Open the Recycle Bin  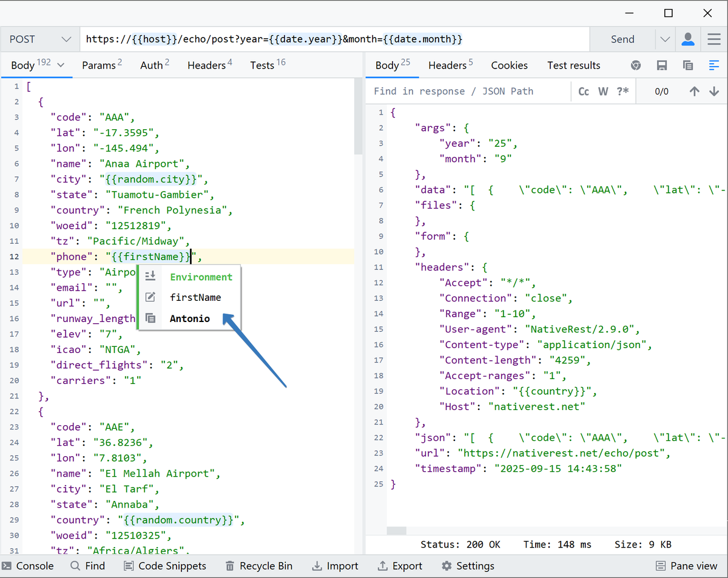coord(259,566)
